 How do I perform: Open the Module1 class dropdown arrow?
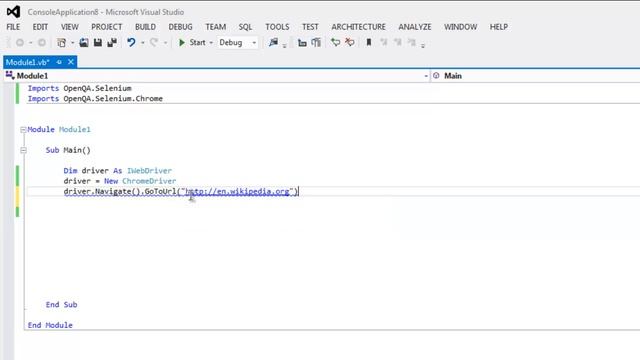click(x=426, y=76)
